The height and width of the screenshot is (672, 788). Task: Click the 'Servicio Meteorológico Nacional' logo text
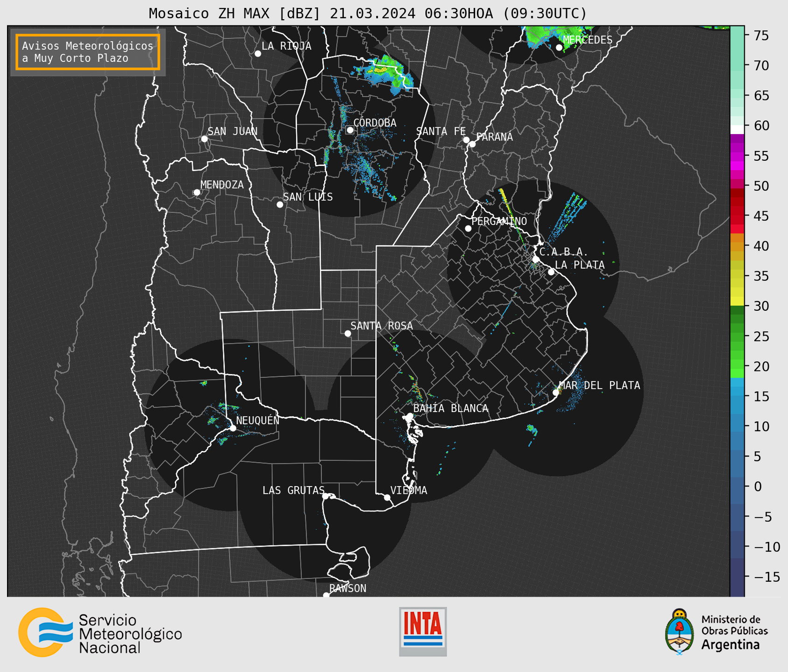pos(130,634)
